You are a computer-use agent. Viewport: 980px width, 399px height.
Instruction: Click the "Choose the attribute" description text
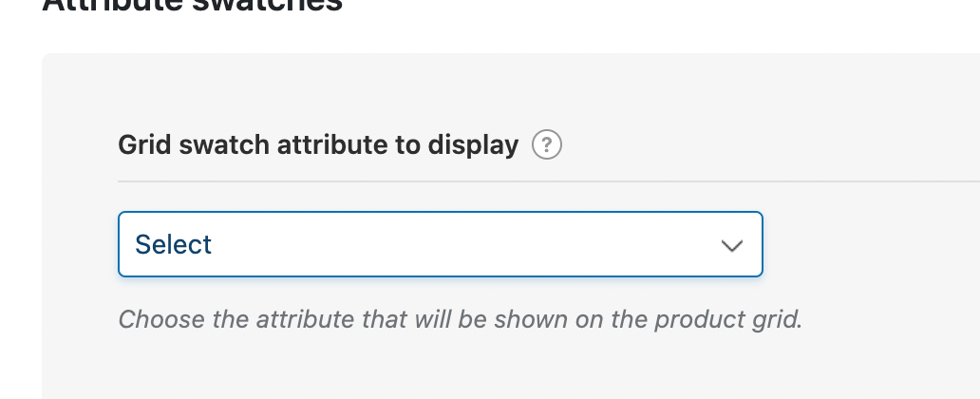click(460, 318)
